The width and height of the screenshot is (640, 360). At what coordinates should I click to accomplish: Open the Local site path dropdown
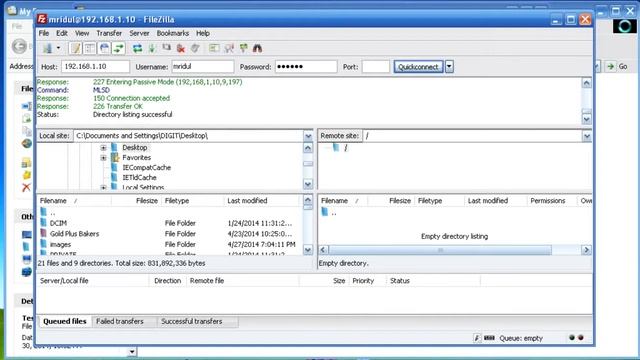pyautogui.click(x=308, y=136)
